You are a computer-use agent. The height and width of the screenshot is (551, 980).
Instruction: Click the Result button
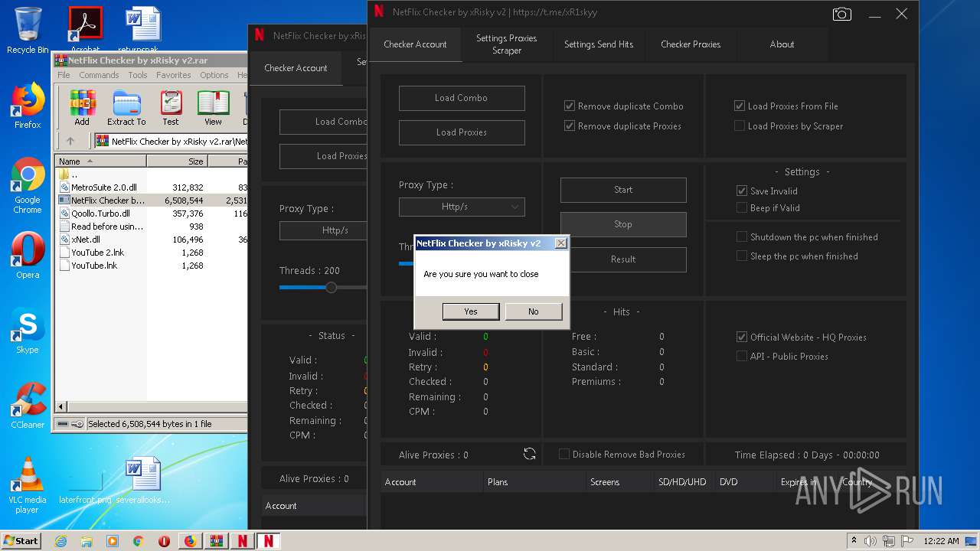pyautogui.click(x=623, y=259)
